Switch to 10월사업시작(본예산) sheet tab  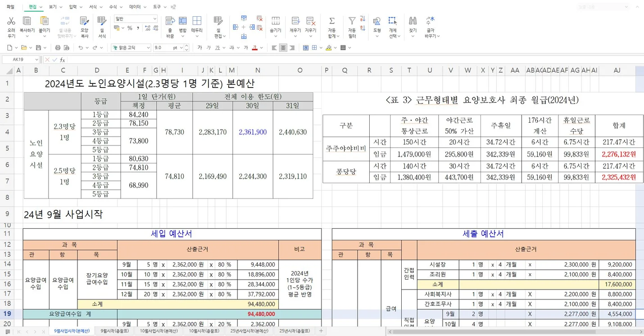[159, 331]
